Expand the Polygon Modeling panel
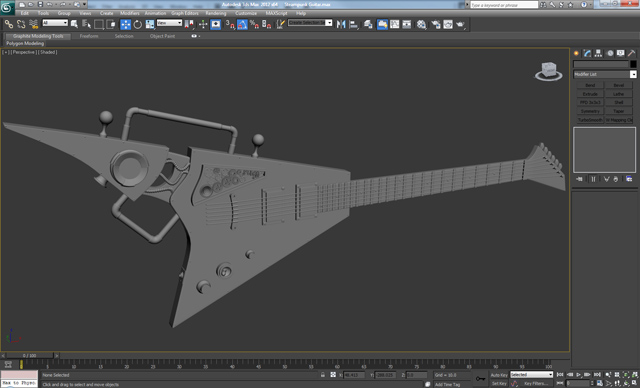 coord(25,43)
